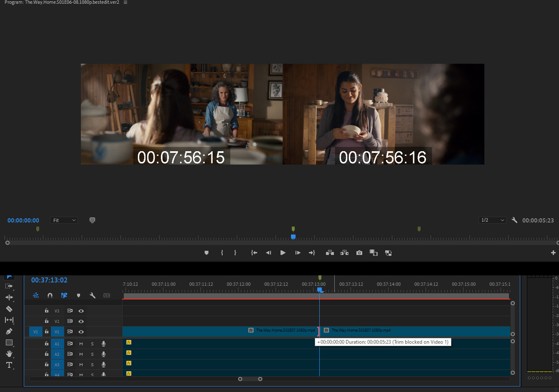This screenshot has width=559, height=392.
Task: Mute the A2 audio track
Action: pyautogui.click(x=81, y=354)
